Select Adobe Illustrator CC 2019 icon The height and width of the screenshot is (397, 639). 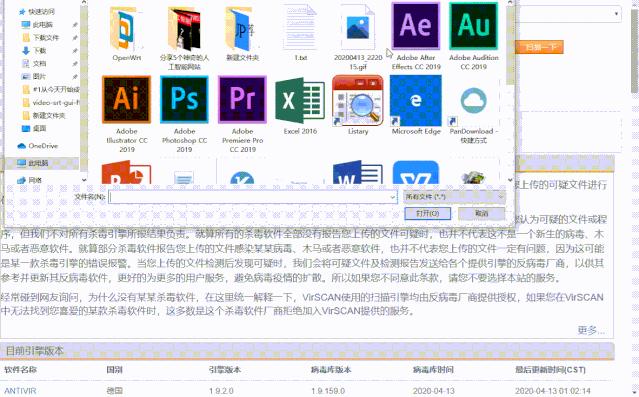pos(126,99)
